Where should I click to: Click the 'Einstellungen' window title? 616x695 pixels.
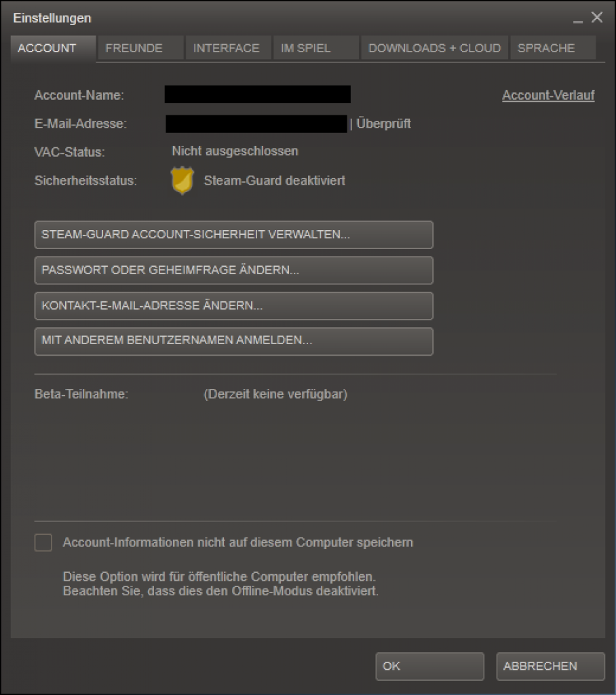[x=52, y=18]
